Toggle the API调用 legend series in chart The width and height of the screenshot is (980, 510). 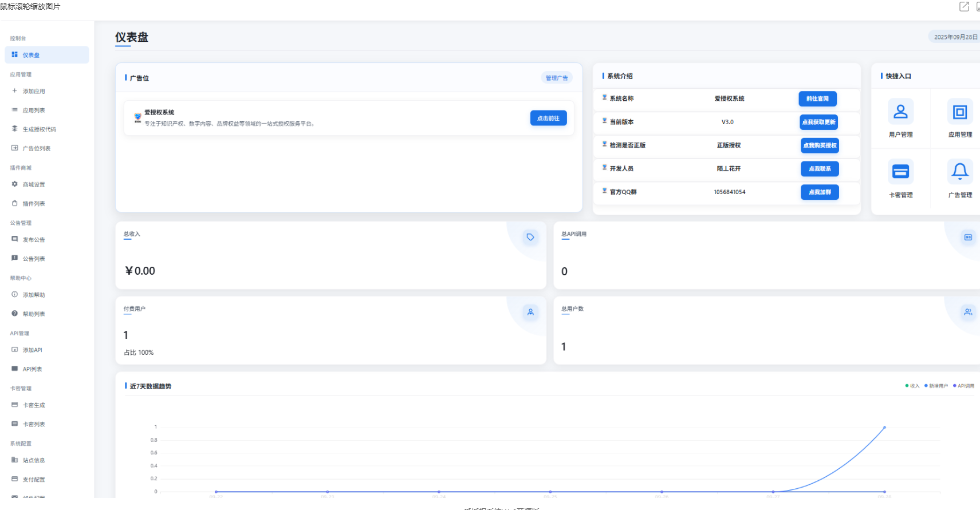(963, 386)
